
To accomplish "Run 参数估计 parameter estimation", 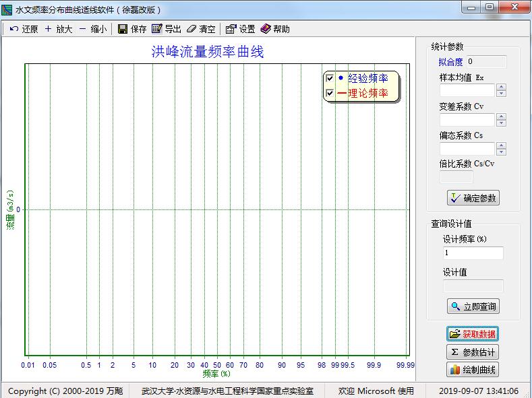I will tap(473, 352).
